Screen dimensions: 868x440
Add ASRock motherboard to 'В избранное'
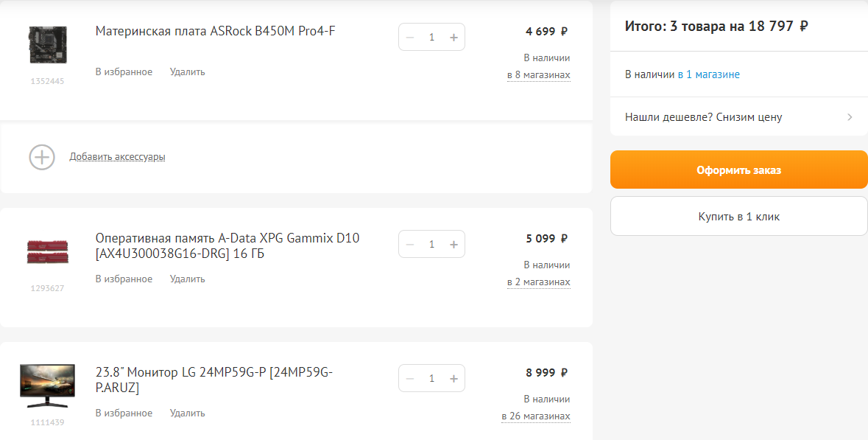[124, 72]
